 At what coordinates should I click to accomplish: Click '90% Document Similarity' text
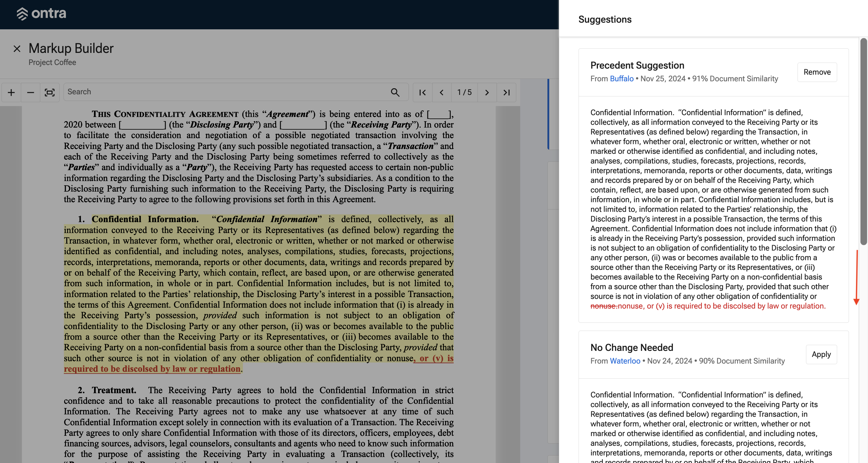742,361
